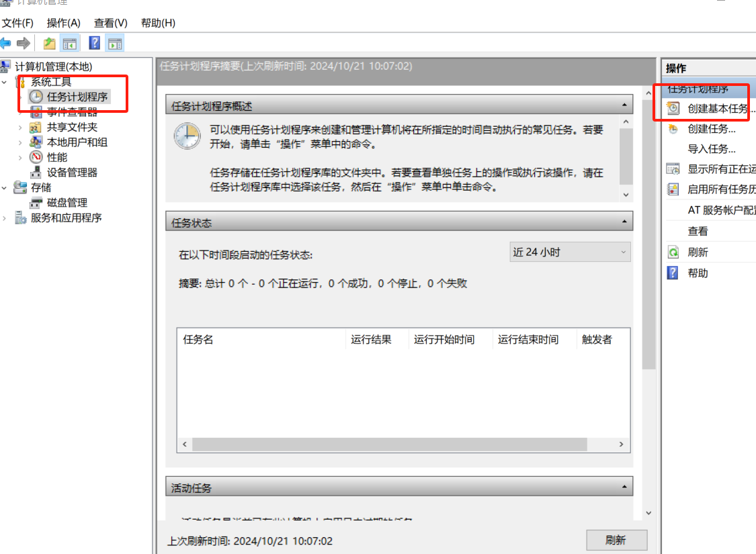Click the 事件查看器 icon

click(36, 112)
